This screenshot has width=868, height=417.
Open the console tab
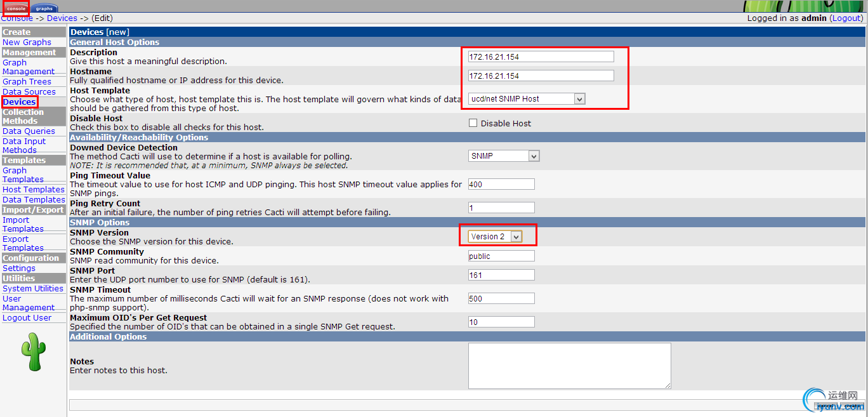(x=16, y=8)
